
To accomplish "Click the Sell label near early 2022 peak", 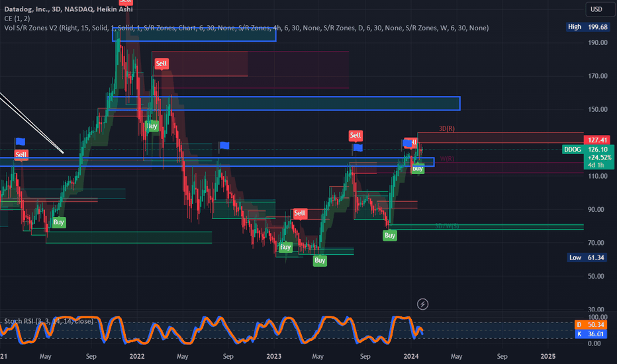I will coord(162,64).
